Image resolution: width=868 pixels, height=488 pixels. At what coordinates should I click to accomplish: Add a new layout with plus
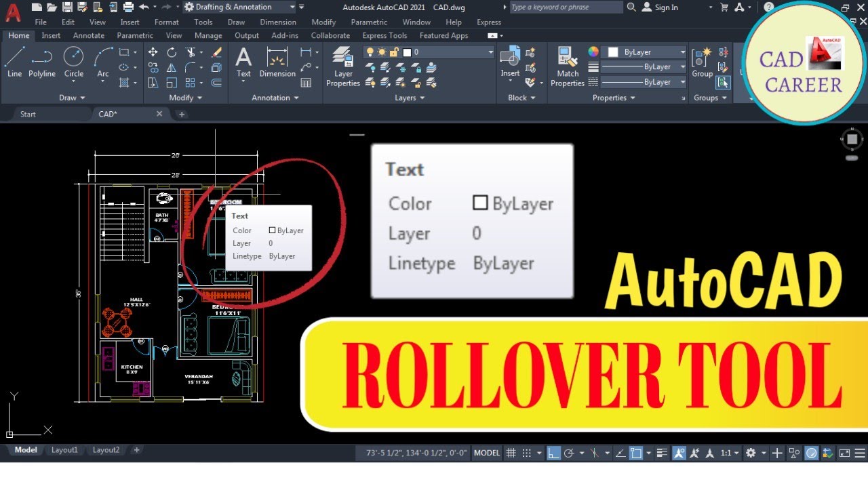tap(136, 450)
